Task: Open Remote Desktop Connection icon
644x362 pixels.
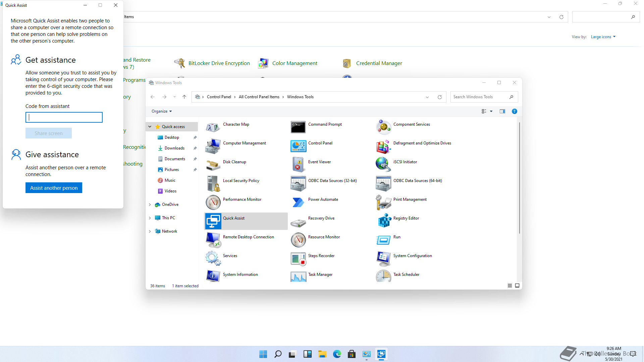Action: click(213, 240)
